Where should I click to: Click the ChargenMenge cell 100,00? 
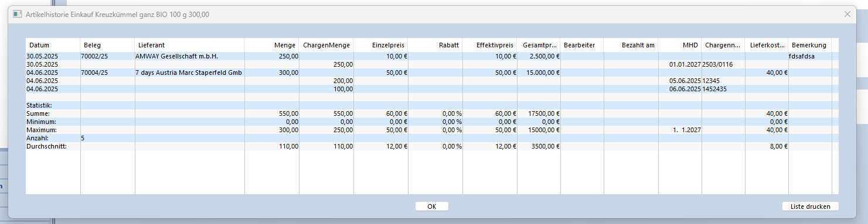coord(326,89)
